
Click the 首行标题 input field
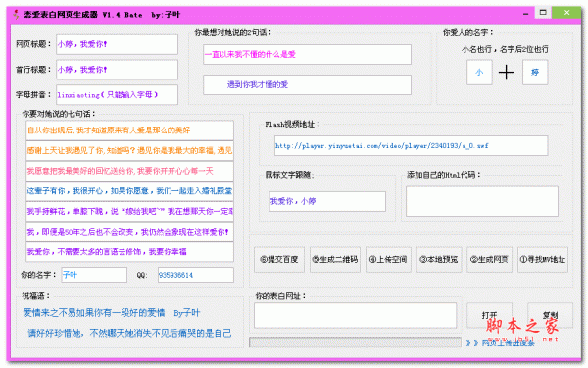coord(117,70)
